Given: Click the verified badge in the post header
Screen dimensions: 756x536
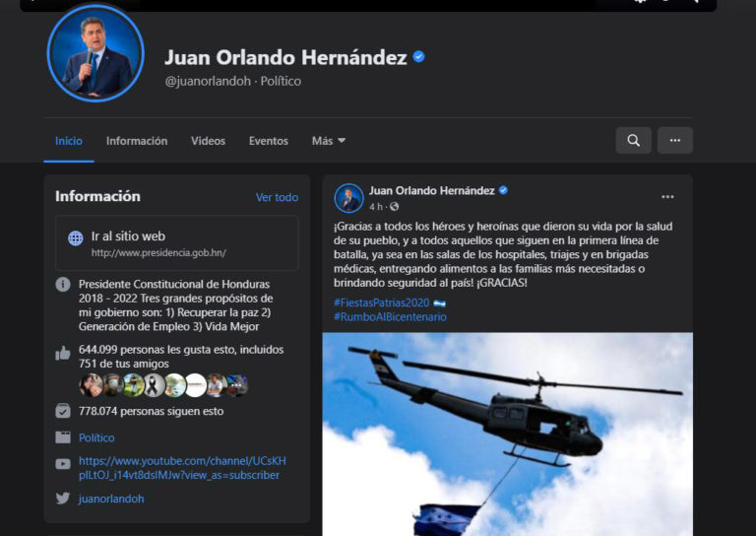Looking at the screenshot, I should click(x=503, y=190).
